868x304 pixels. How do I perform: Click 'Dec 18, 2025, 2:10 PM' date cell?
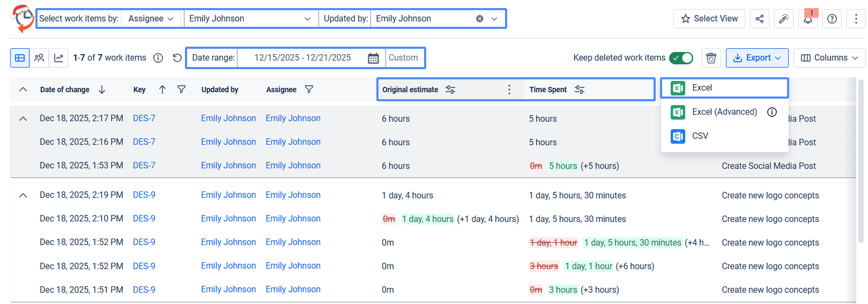point(81,219)
